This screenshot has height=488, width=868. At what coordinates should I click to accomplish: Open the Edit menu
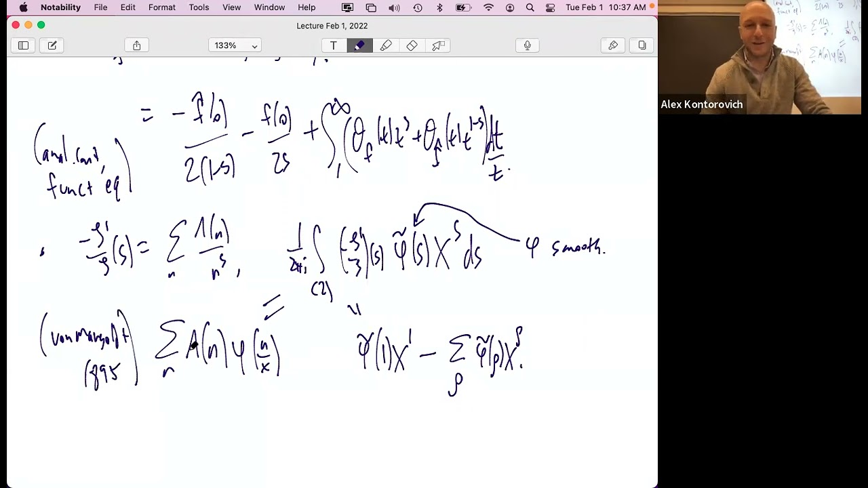point(128,7)
